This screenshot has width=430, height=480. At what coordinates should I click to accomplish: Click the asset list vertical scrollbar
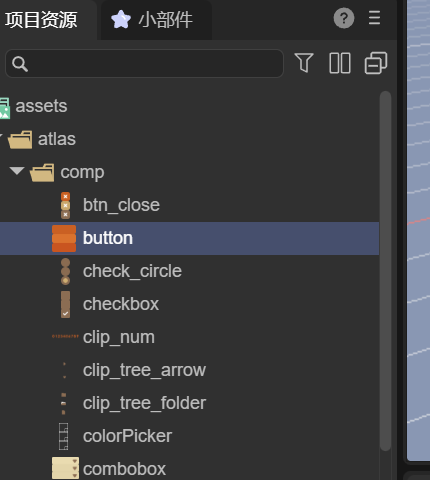[x=385, y=271]
